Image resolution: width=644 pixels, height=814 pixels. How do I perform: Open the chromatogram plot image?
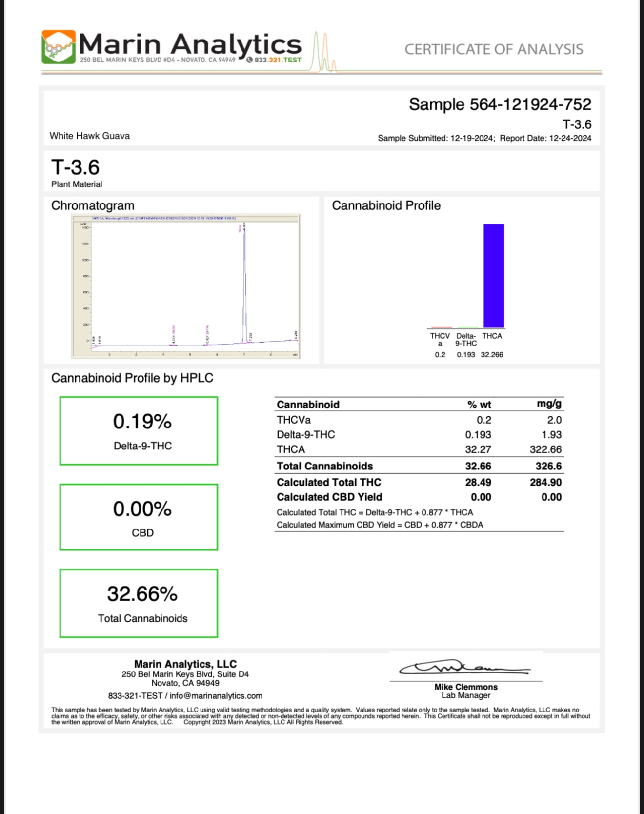[185, 286]
